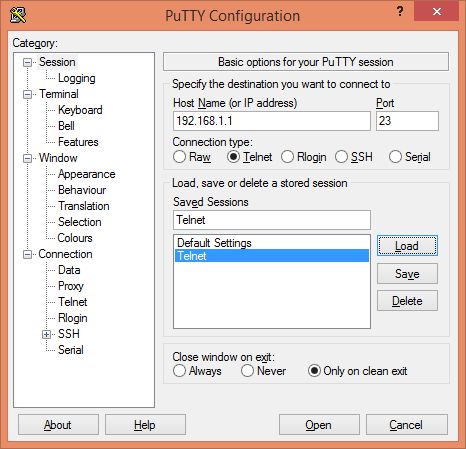Expand the SSH tree node

click(x=47, y=334)
